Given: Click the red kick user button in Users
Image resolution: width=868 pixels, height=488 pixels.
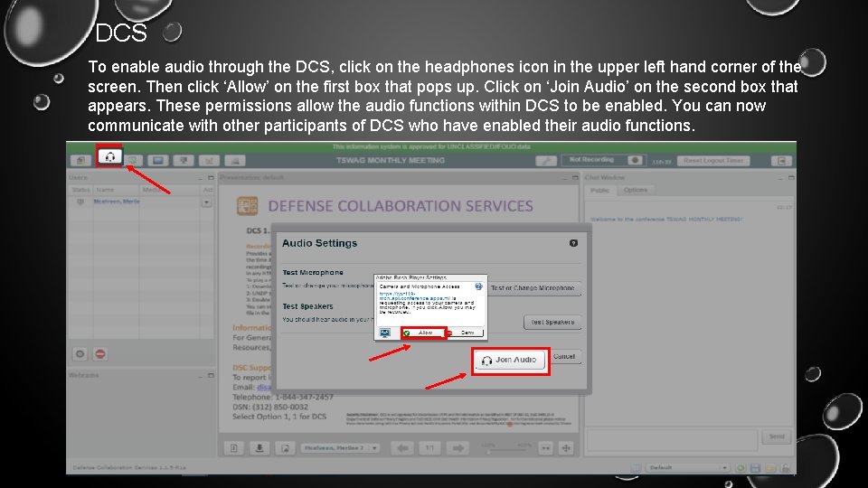Looking at the screenshot, I should (x=100, y=354).
